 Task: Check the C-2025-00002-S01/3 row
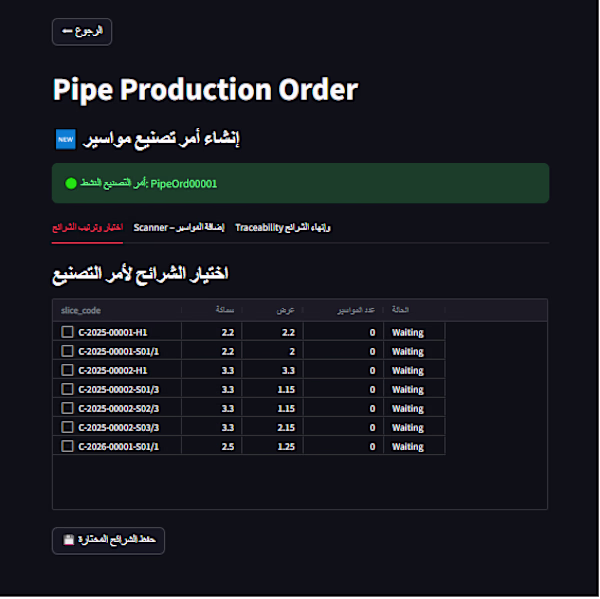click(x=67, y=389)
